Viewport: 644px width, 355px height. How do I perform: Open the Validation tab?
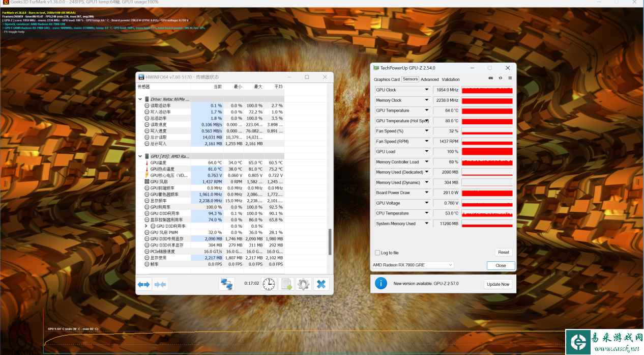(451, 79)
